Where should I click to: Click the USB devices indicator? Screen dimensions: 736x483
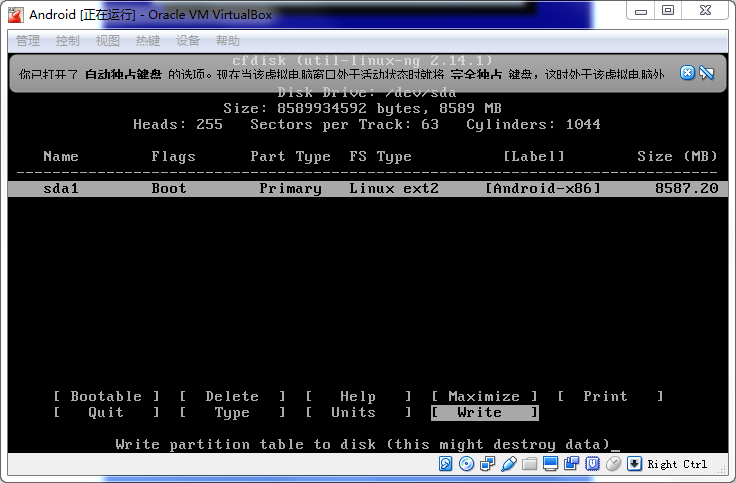[509, 464]
